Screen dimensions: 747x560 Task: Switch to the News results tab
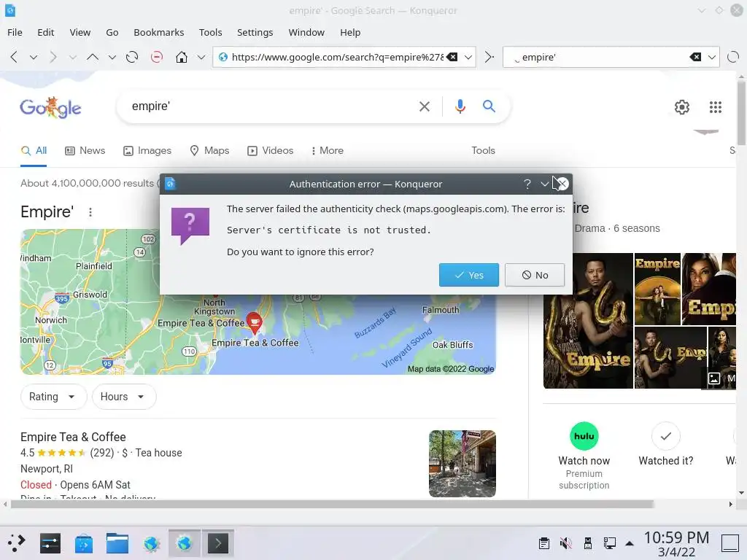85,151
